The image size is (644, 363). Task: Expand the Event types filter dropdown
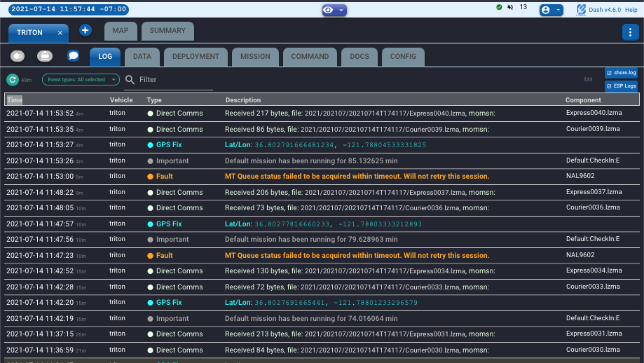coord(81,80)
